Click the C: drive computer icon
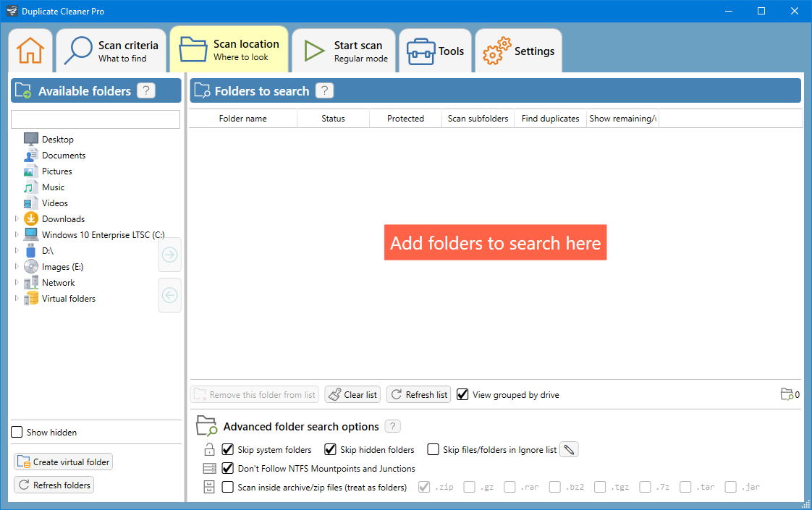The image size is (812, 510). [31, 234]
